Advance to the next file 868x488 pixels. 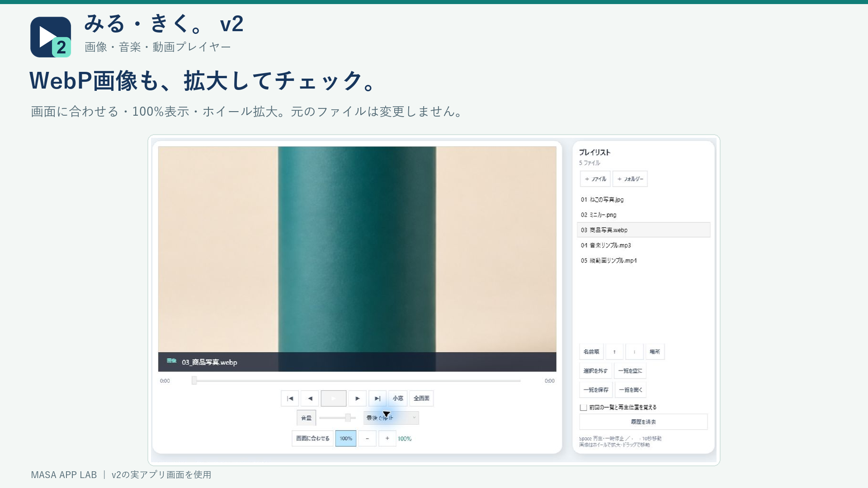click(x=357, y=398)
